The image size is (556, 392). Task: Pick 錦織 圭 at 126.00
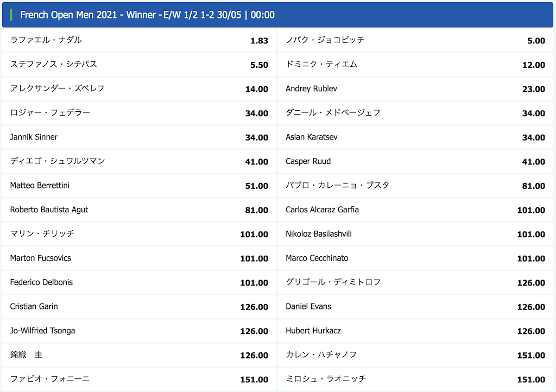click(139, 355)
